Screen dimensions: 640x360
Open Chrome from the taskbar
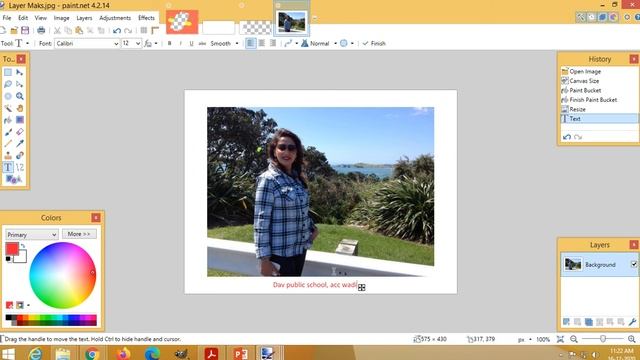(92, 353)
